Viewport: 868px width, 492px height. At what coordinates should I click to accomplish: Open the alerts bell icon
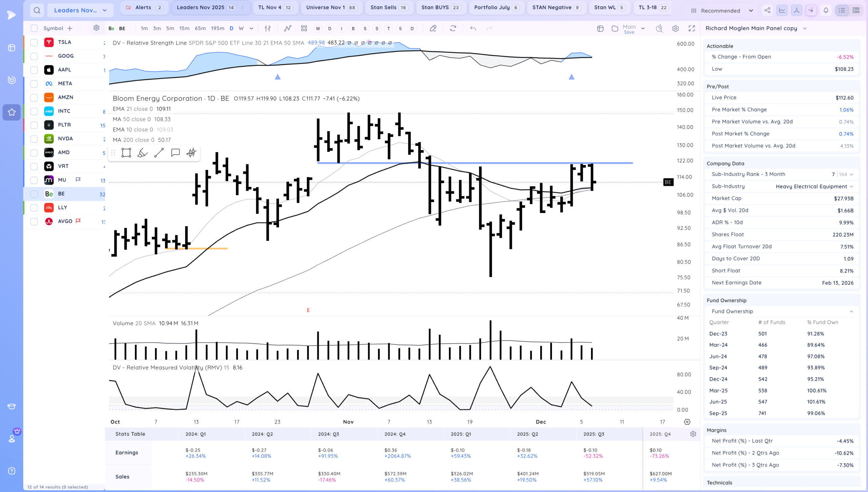[x=826, y=10]
